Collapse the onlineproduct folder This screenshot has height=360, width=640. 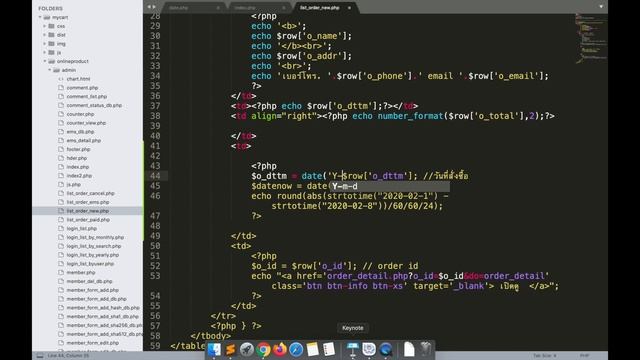[x=44, y=61]
